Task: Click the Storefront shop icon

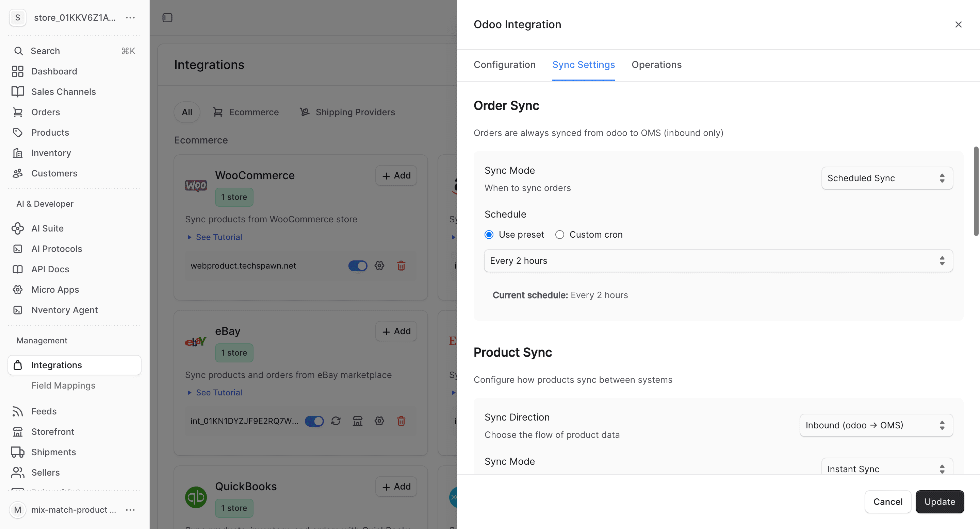Action: coord(17,432)
